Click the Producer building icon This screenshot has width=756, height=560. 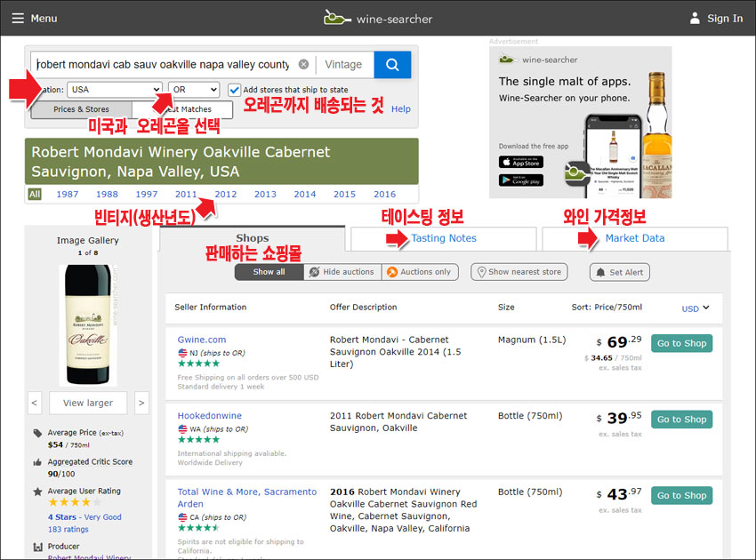point(37,547)
